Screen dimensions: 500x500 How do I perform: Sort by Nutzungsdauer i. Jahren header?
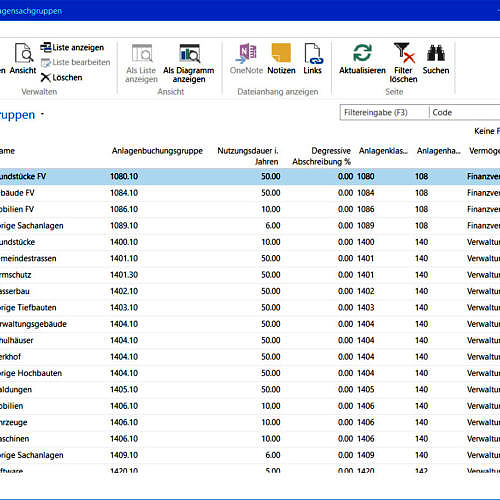pos(247,156)
